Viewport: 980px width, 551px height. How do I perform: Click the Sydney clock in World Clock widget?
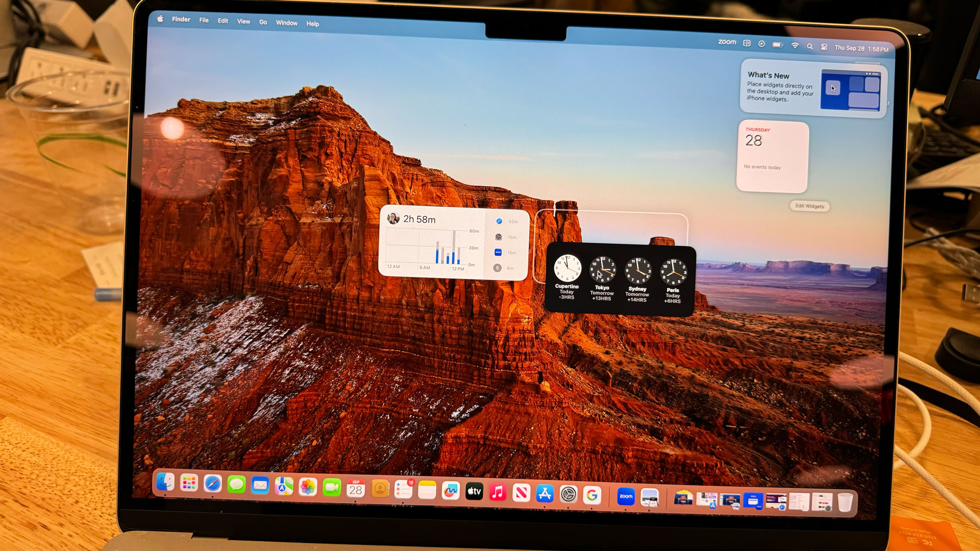tap(638, 280)
